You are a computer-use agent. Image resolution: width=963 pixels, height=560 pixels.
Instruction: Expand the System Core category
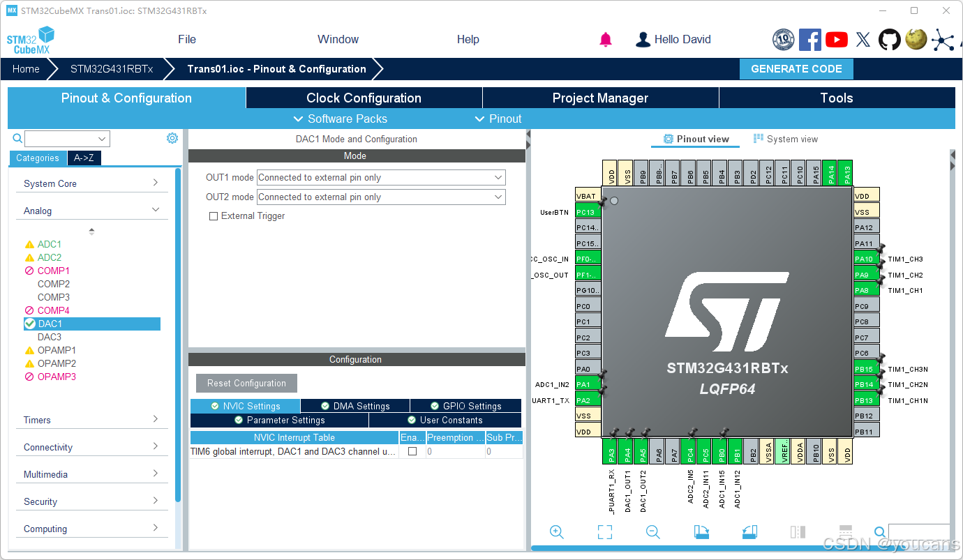pyautogui.click(x=91, y=183)
